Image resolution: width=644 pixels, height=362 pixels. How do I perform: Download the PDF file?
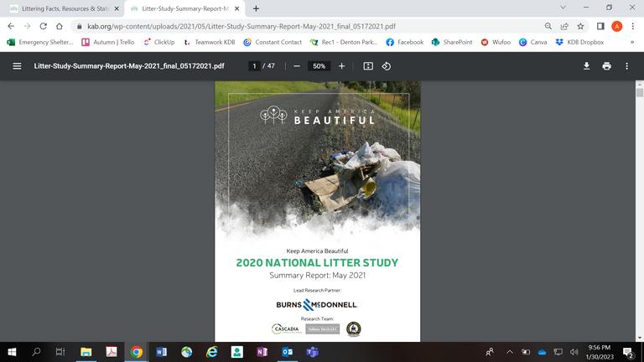click(586, 66)
